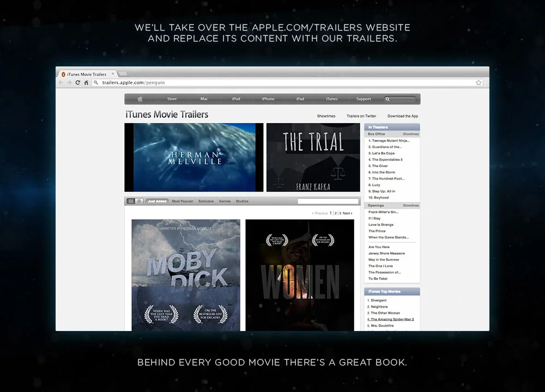Click the address bar URL field
The image size is (545, 392).
point(287,83)
